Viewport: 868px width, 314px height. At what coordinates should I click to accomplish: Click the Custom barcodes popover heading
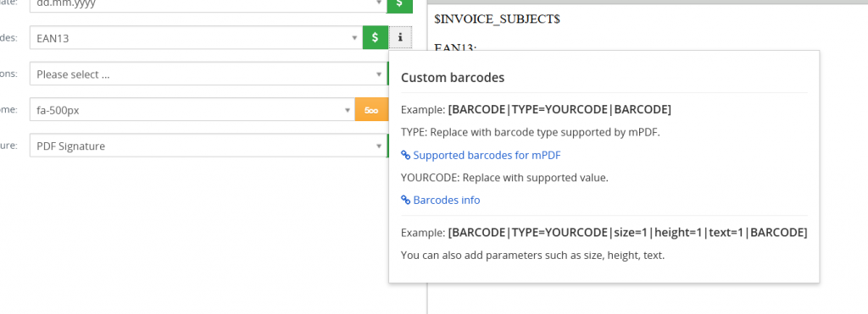coord(453,77)
